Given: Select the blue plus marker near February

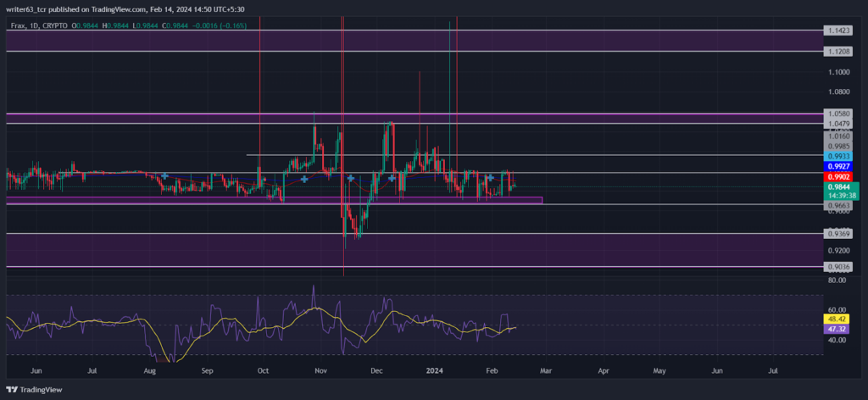Looking at the screenshot, I should (491, 178).
